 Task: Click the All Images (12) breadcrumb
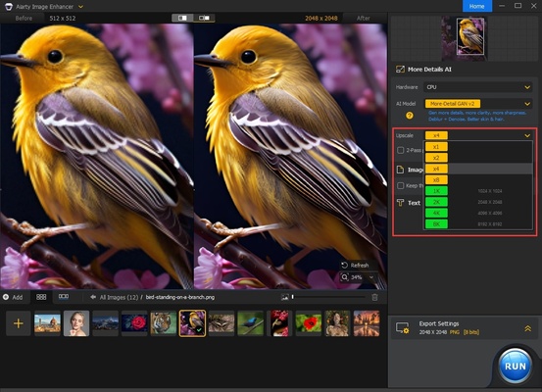[x=119, y=297]
